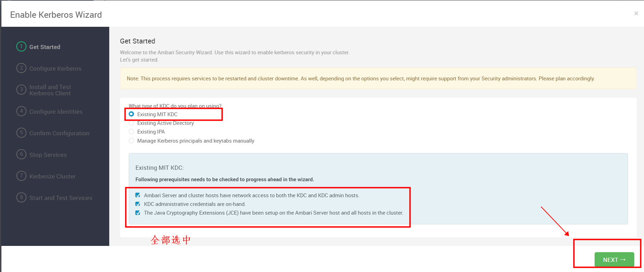The image size is (644, 272).
Task: Open the Get Started step label
Action: pyautogui.click(x=45, y=47)
